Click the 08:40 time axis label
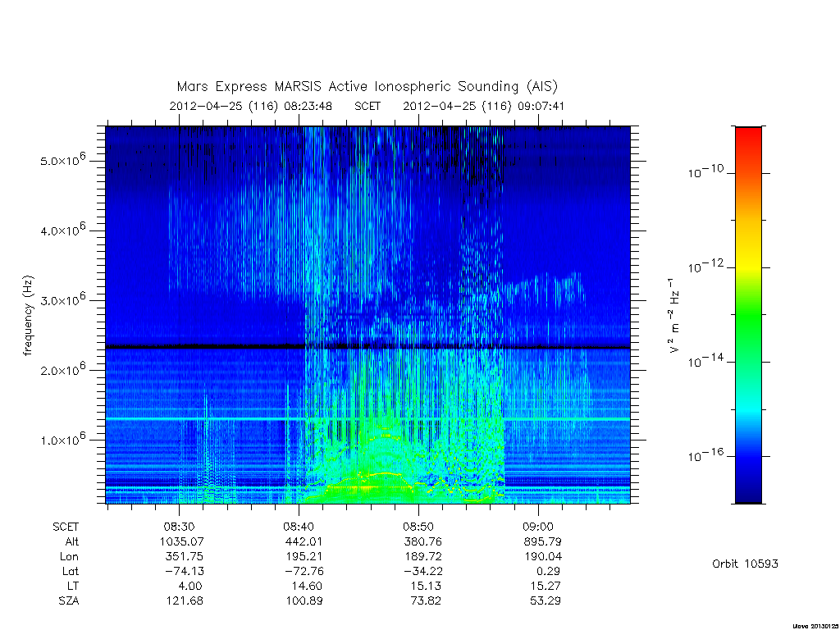This screenshot has height=630, width=840. [x=299, y=527]
